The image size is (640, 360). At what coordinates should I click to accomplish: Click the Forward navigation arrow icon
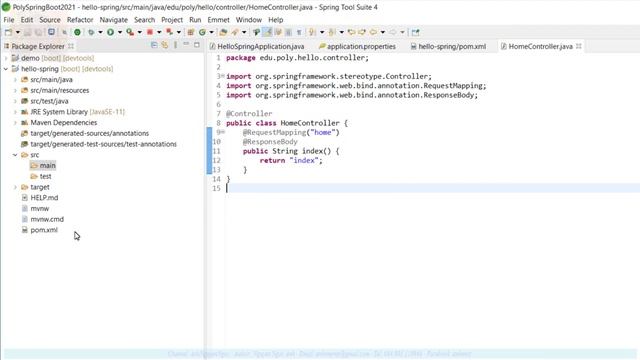393,32
